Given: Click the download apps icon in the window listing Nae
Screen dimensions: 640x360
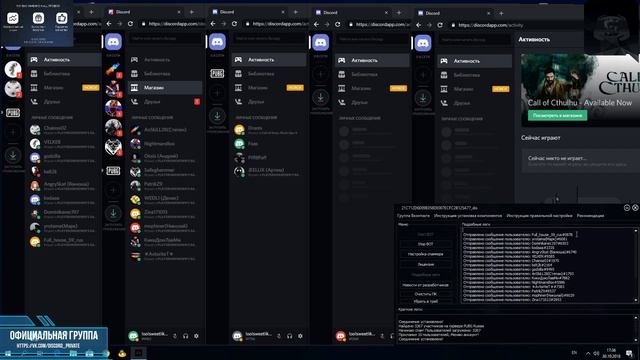Looking at the screenshot, I should [x=217, y=116].
